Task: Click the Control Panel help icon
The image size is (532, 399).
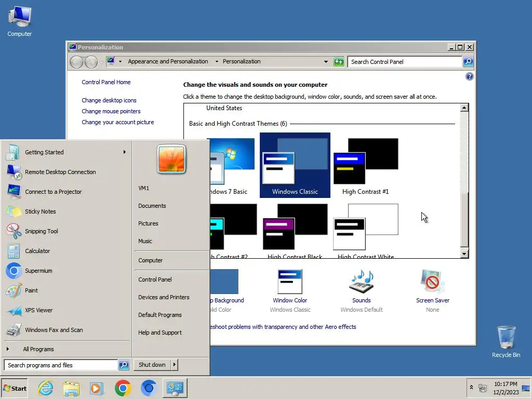Action: click(469, 76)
